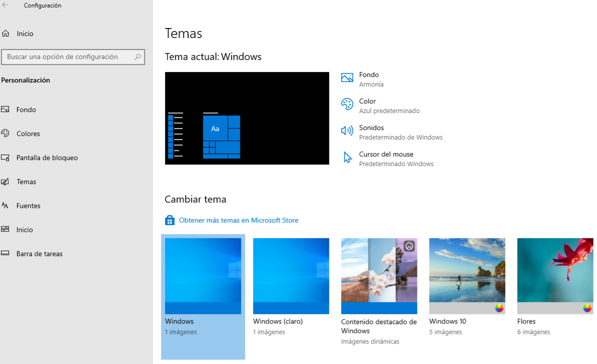Click the Fondo image icon under current theme
Screen dimensions: 597x364
(347, 77)
